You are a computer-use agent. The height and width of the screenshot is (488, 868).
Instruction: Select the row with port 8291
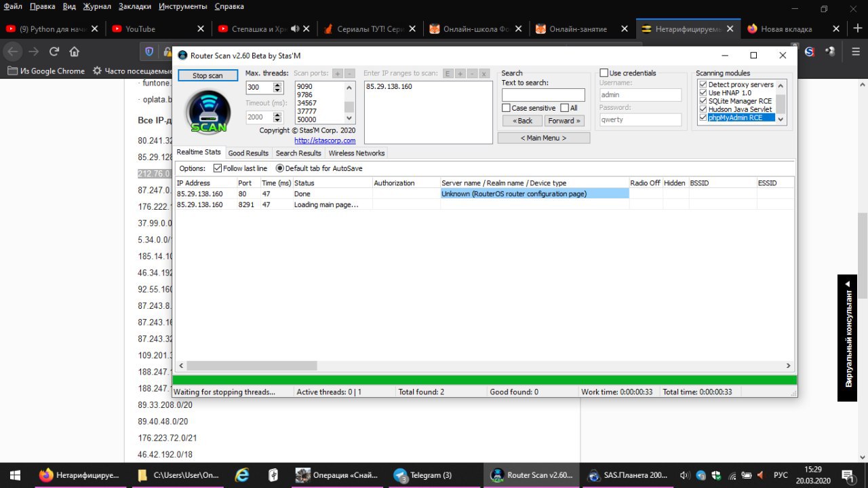[484, 204]
